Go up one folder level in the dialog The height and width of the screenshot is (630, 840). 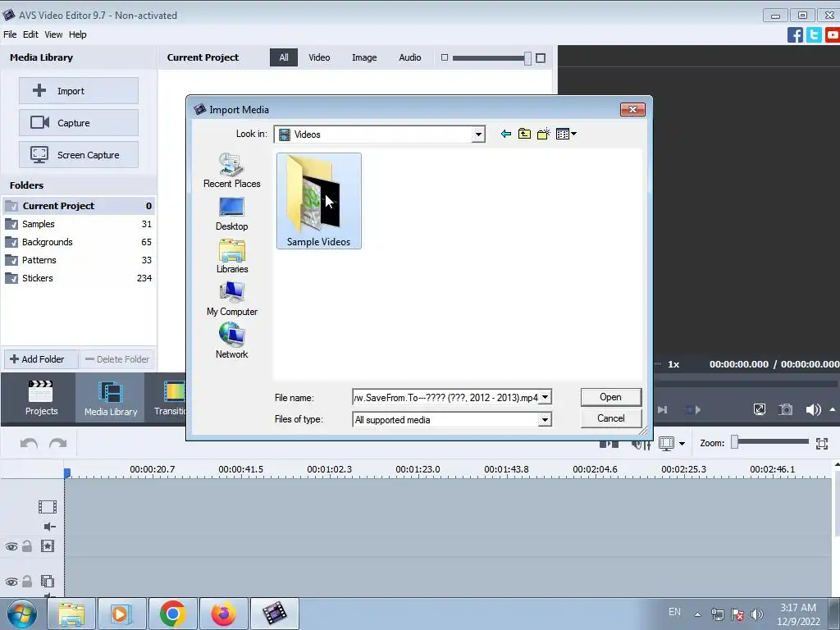click(524, 134)
